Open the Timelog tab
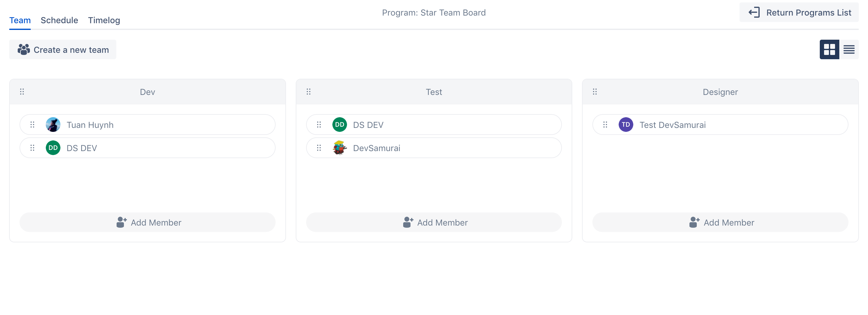Screen dimensions: 868x315 pyautogui.click(x=104, y=20)
